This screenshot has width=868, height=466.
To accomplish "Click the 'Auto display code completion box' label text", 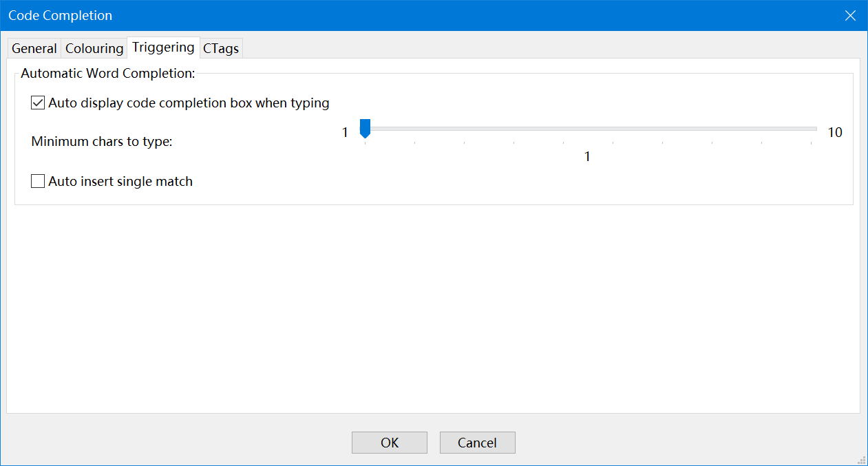I will [x=189, y=103].
